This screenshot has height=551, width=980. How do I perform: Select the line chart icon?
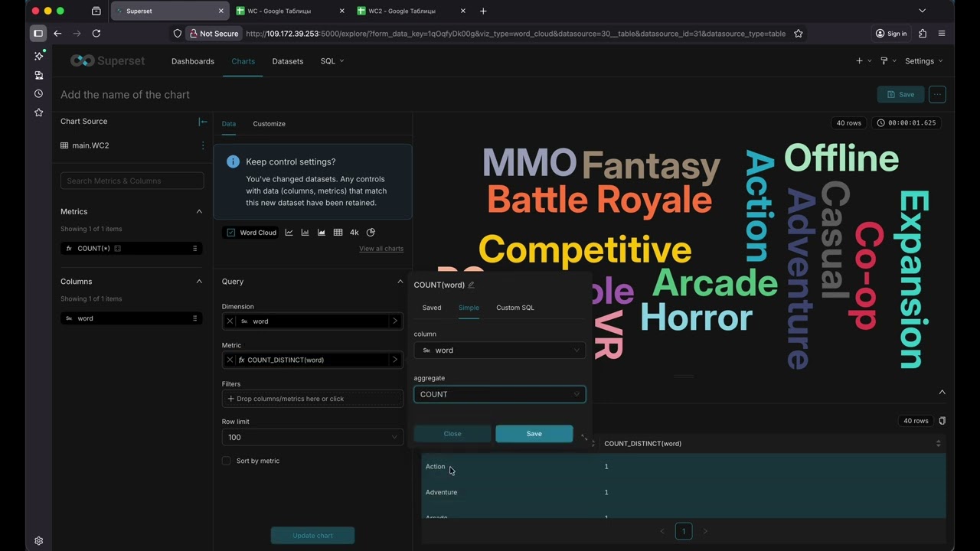coord(289,233)
